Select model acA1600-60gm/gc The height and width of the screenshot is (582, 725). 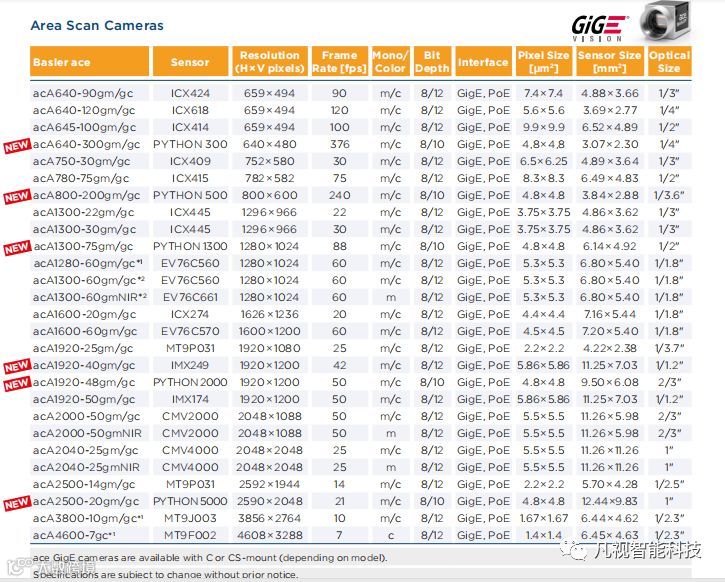[85, 331]
